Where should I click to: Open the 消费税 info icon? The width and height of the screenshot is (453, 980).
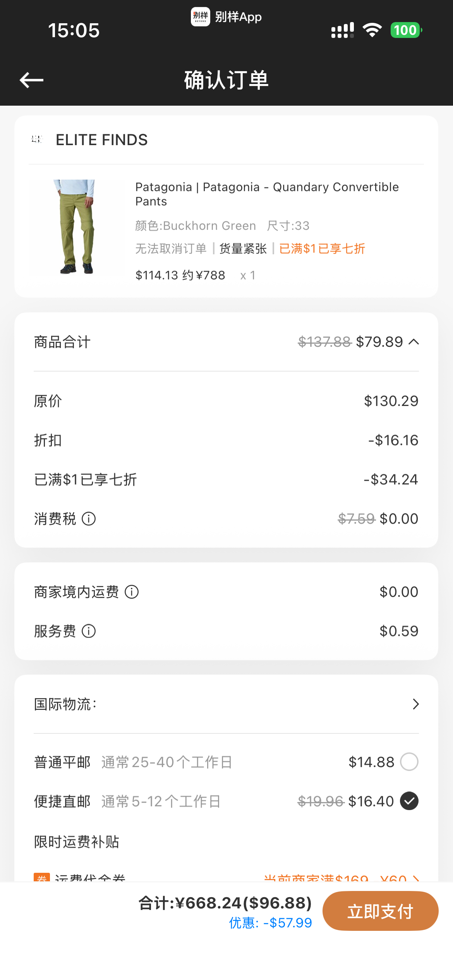[89, 519]
